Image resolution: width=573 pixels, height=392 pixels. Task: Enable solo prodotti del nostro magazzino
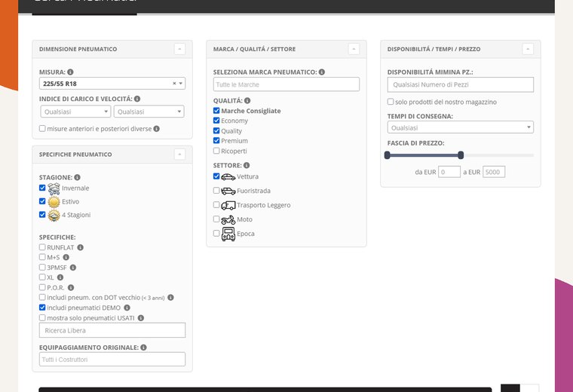tap(391, 102)
